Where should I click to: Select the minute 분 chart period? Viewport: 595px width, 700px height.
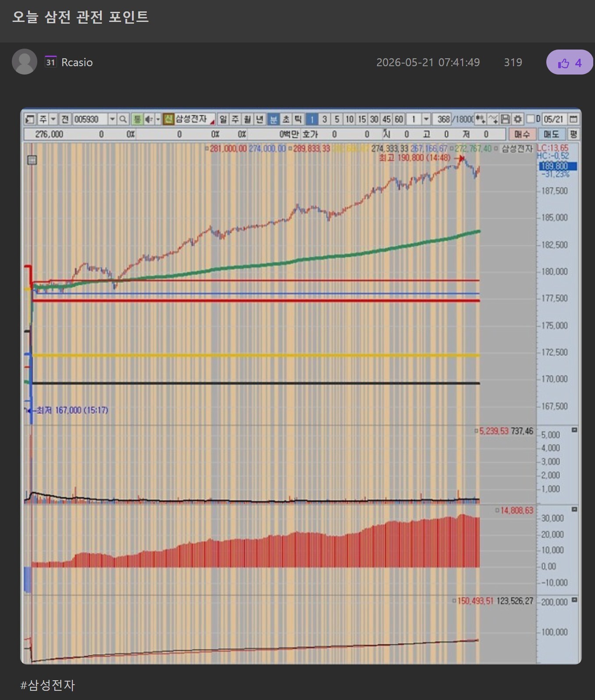273,119
